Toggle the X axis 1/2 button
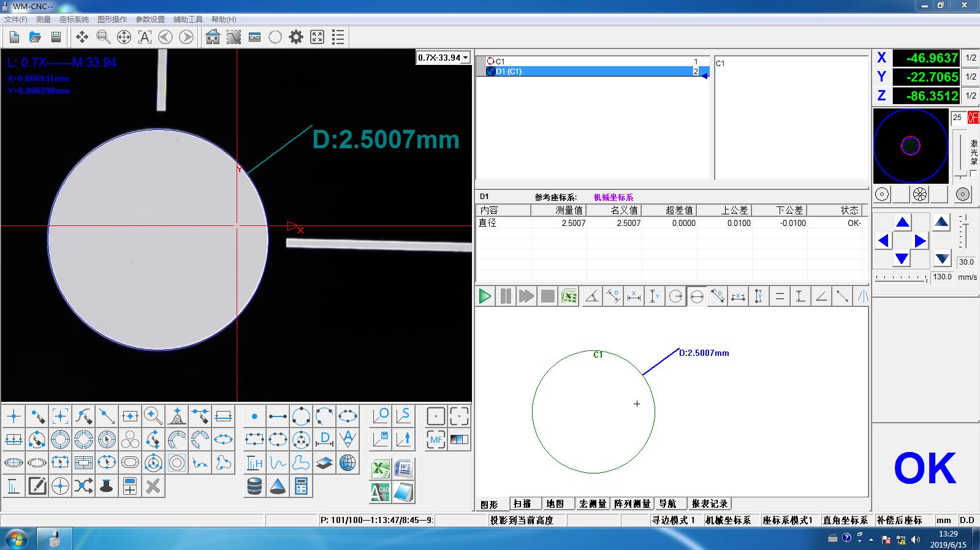 [x=971, y=58]
